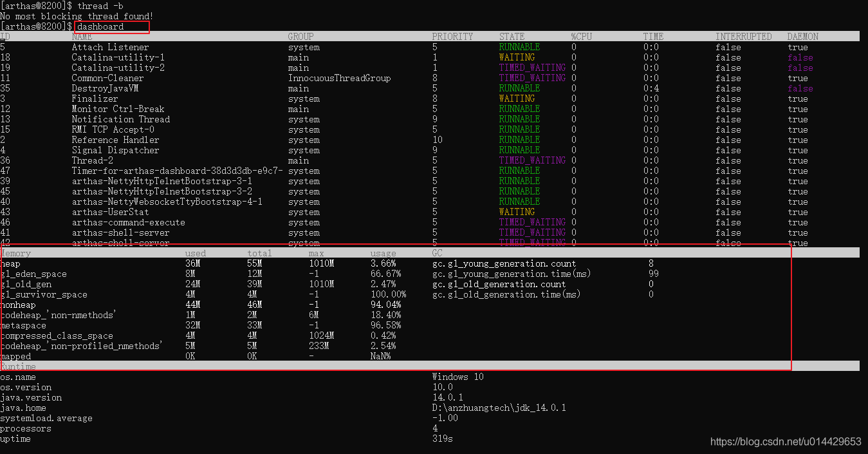
Task: Click the "Windows 10" os.name value
Action: (457, 377)
